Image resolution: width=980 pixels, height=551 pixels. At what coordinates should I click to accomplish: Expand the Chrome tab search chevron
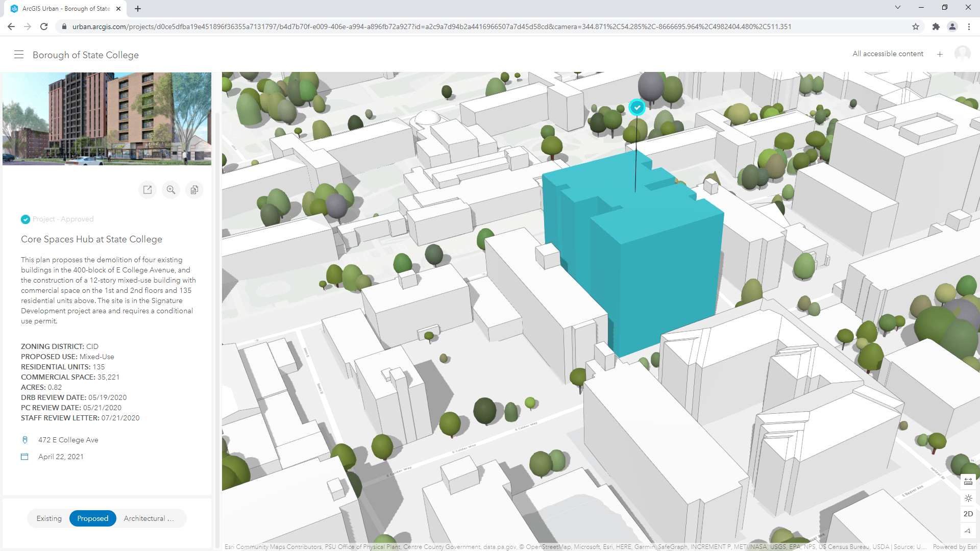tap(898, 8)
